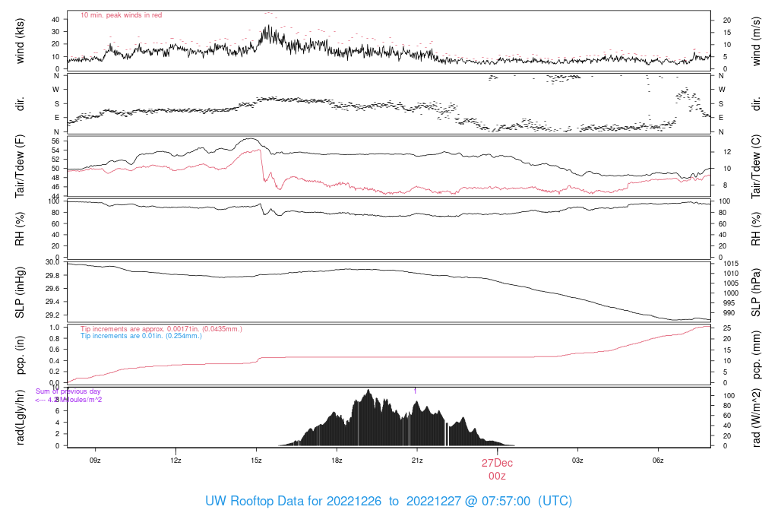Click the '18z' time axis label
Viewport: 778px width, 532px height.
[x=337, y=461]
